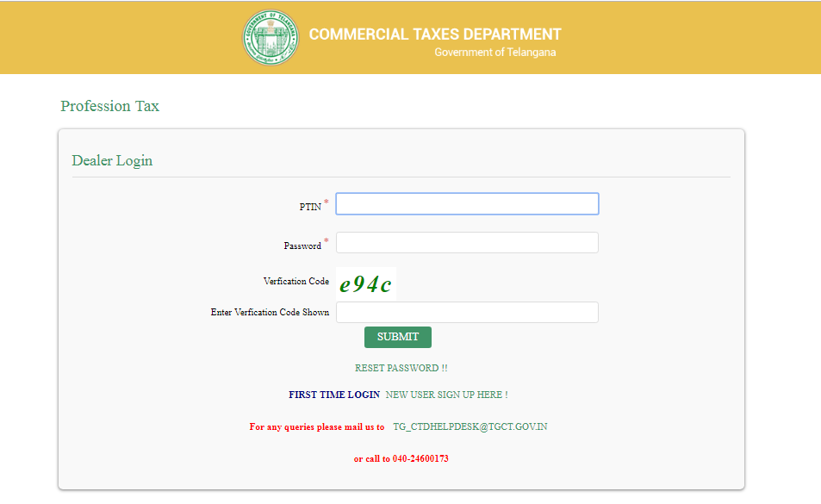Open the RESET PASSWORD link

tap(401, 368)
